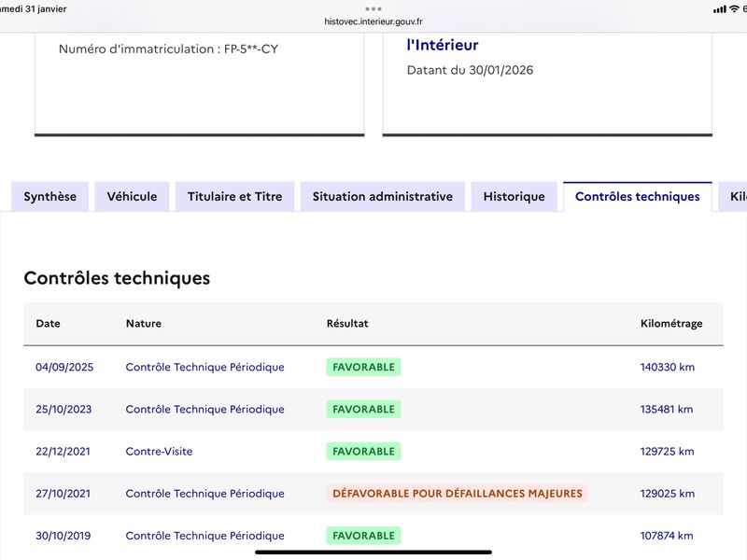747x560 pixels.
Task: Select the Contre-Visite entry
Action: [x=159, y=451]
